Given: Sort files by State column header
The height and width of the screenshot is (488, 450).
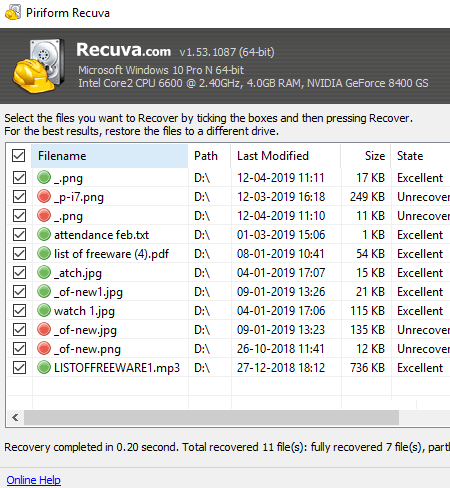Looking at the screenshot, I should [420, 156].
